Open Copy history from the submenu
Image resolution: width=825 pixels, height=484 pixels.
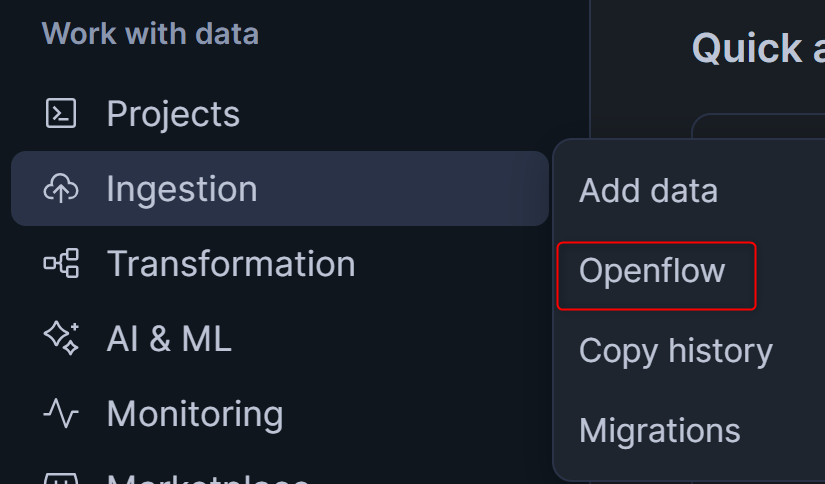(676, 351)
